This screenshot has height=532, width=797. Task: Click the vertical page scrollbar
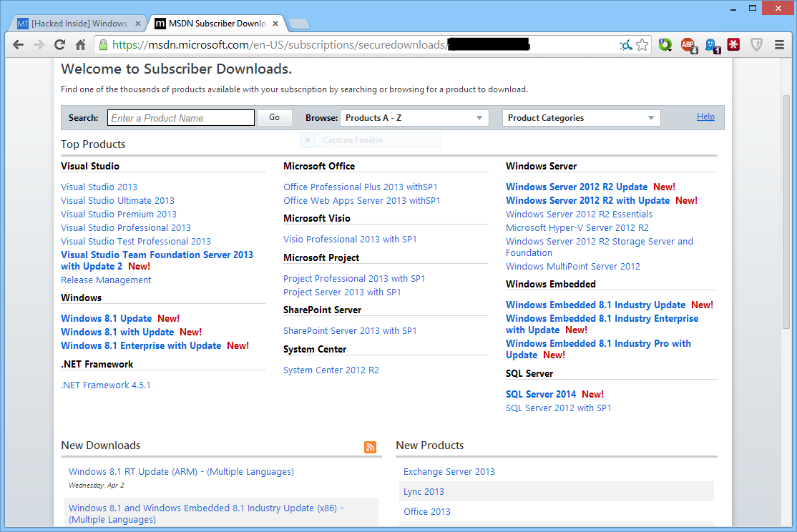(788, 215)
